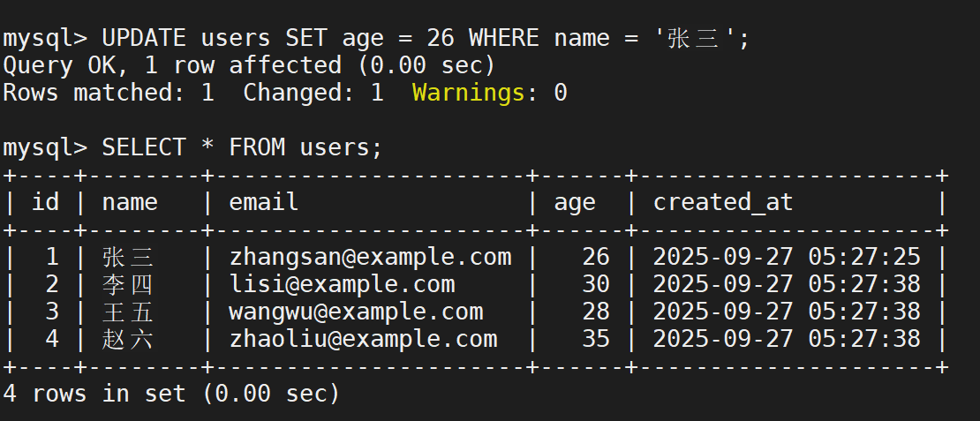Click the '张三' string in the UPDATE command

click(x=694, y=39)
